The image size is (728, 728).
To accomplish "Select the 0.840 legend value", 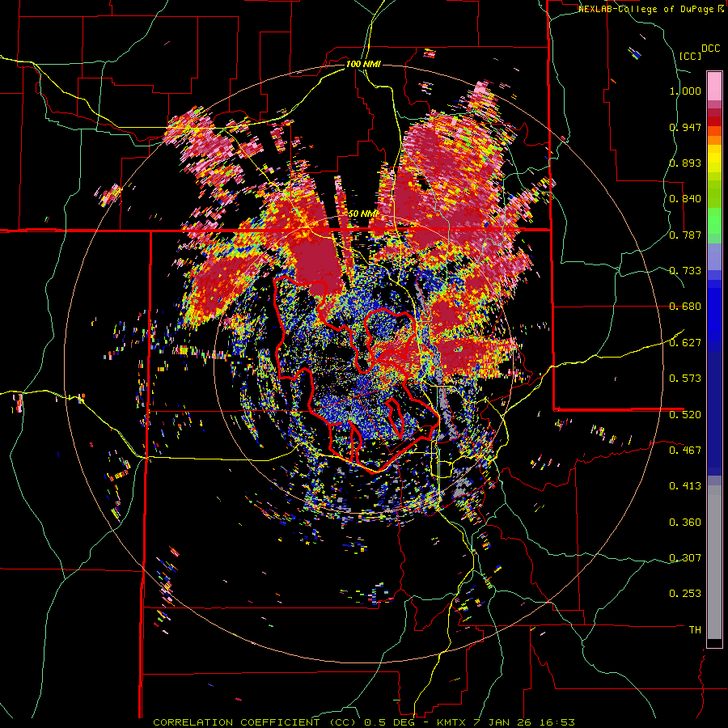I will coord(685,199).
